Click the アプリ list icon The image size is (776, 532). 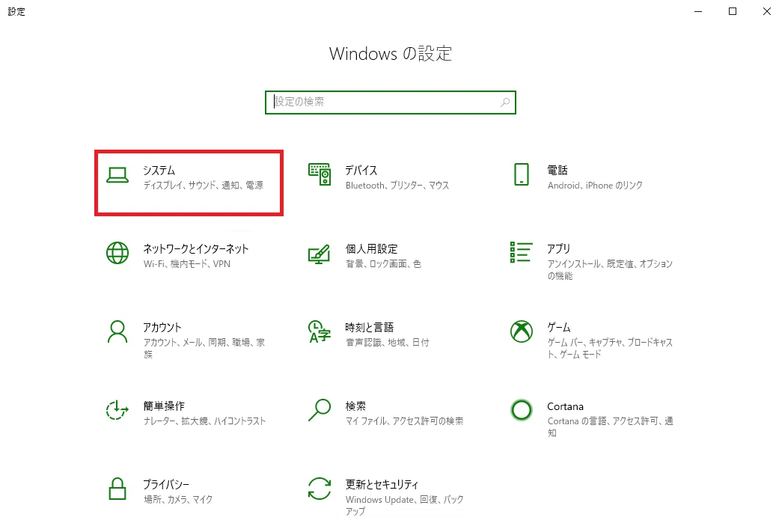[521, 252]
